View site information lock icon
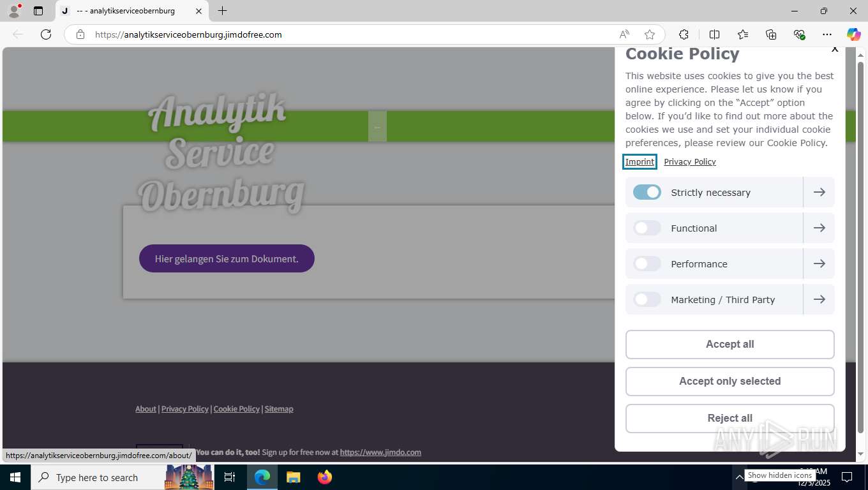 (x=80, y=34)
